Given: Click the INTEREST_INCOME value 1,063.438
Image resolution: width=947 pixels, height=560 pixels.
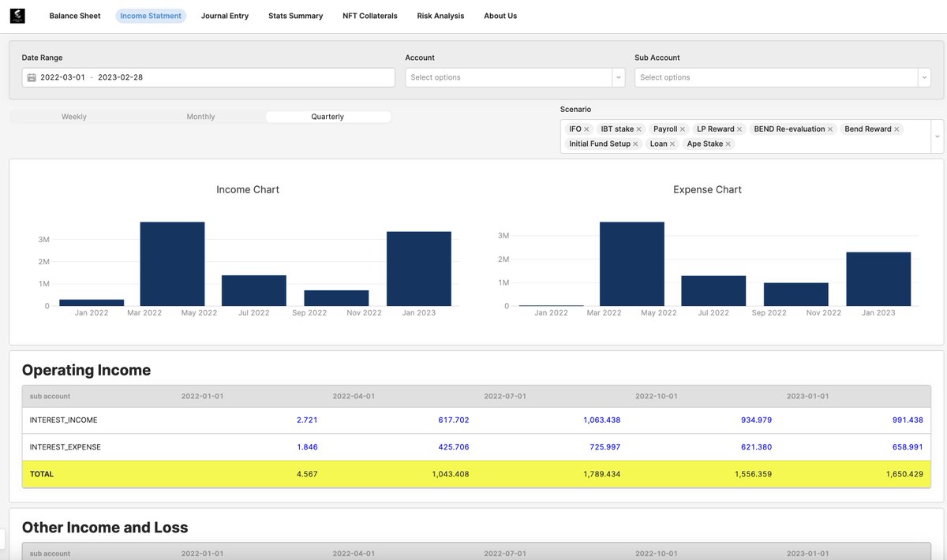Looking at the screenshot, I should tap(602, 420).
